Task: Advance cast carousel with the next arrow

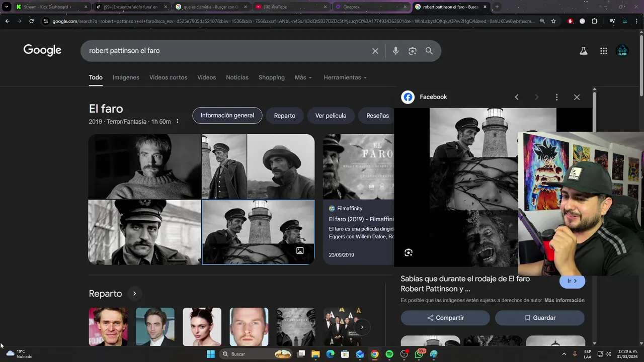Action: 362,327
